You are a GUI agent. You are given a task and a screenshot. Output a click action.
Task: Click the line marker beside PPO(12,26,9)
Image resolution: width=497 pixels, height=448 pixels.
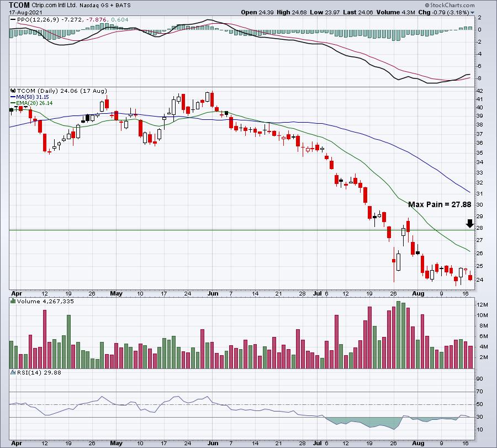(12, 19)
